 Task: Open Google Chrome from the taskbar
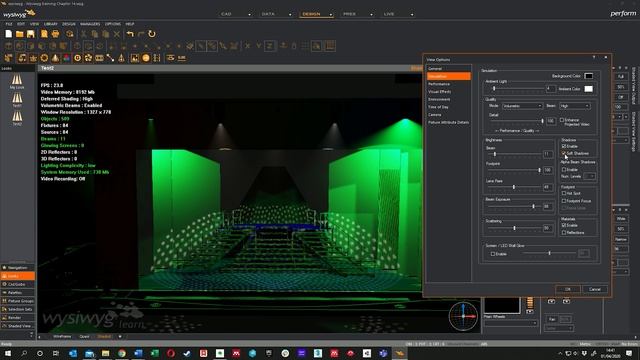[x=122, y=353]
